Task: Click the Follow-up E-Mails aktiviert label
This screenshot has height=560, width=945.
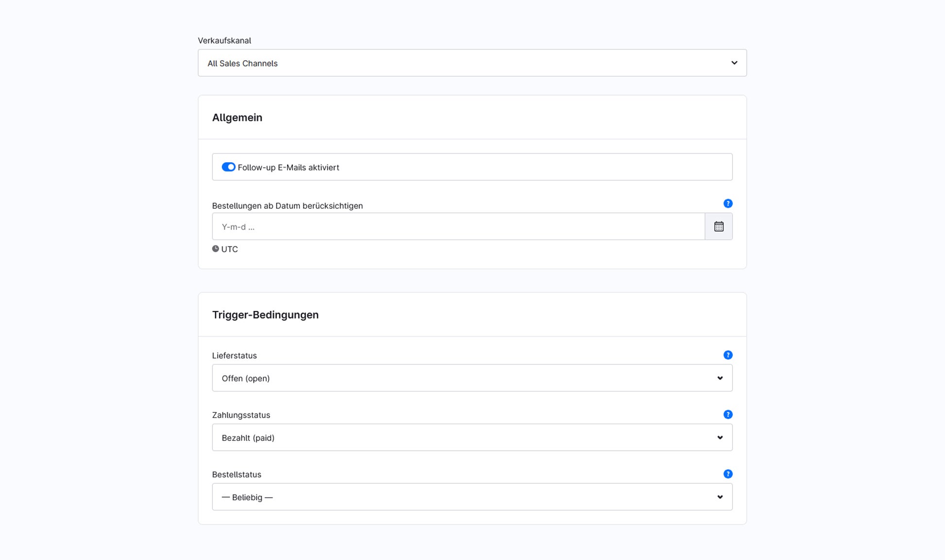Action: (x=288, y=167)
